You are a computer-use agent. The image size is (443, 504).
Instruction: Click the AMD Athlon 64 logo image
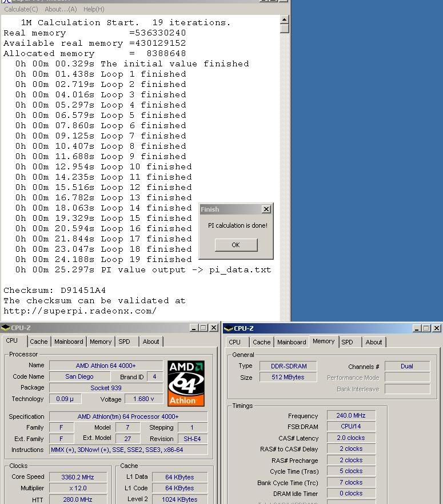[186, 383]
